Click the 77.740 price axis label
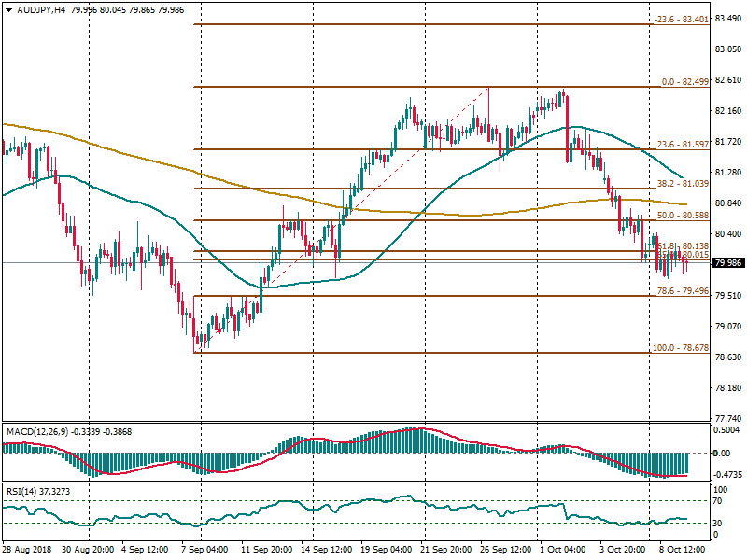Viewport: 747px width, 560px height. [726, 418]
